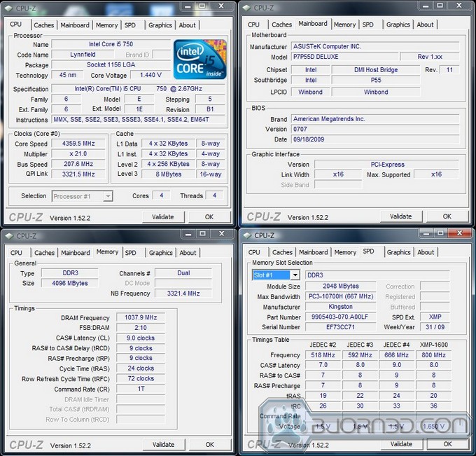Viewport: 476px width, 456px height.
Task: Click the Module Size 2048 MBytes field
Action: [340, 286]
